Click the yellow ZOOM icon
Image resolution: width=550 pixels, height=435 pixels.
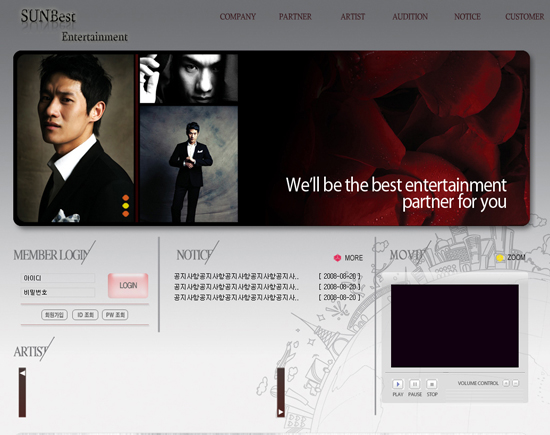(500, 258)
